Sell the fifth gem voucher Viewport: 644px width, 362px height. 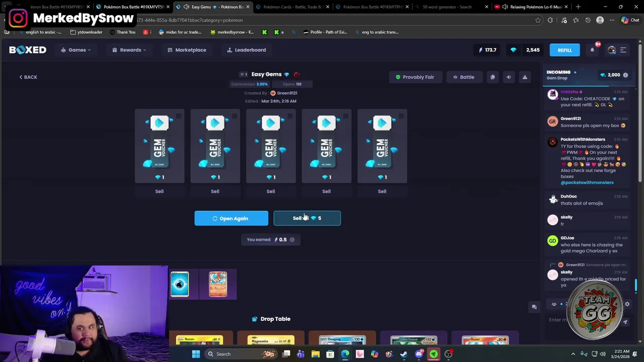(x=382, y=191)
